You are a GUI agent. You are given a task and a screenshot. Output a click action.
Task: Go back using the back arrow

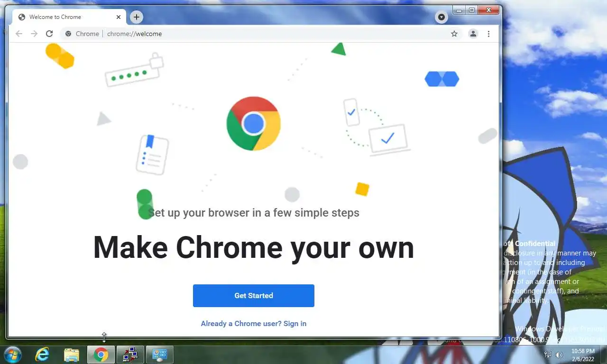click(19, 34)
